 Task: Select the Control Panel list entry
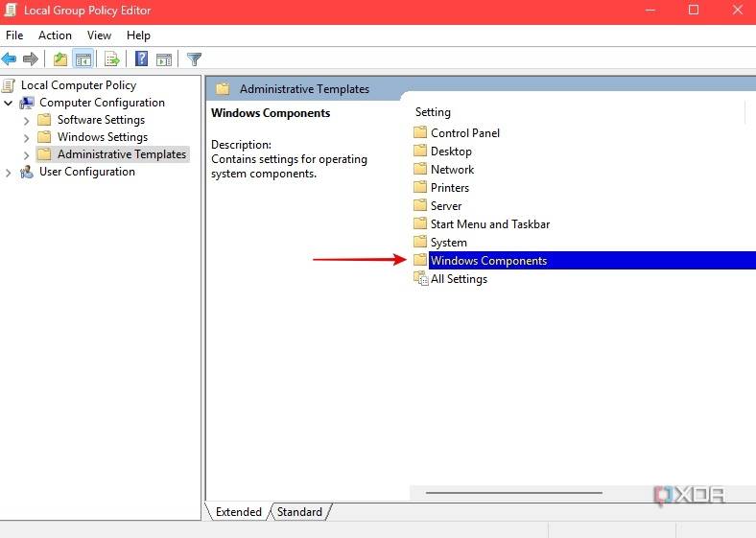464,133
